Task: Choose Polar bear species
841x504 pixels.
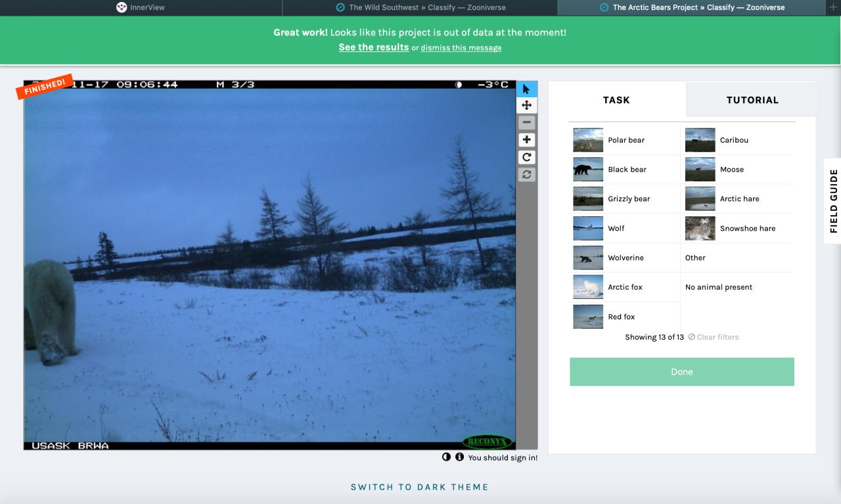Action: (x=624, y=140)
